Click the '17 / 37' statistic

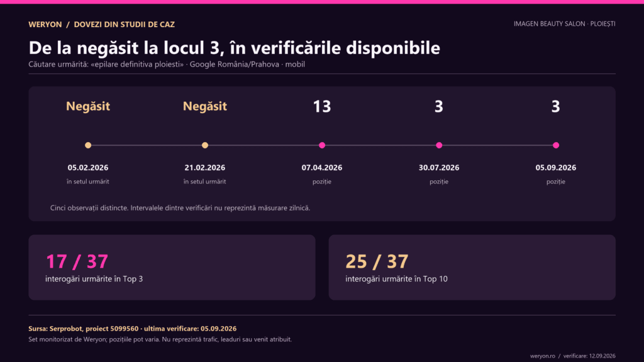(x=77, y=261)
